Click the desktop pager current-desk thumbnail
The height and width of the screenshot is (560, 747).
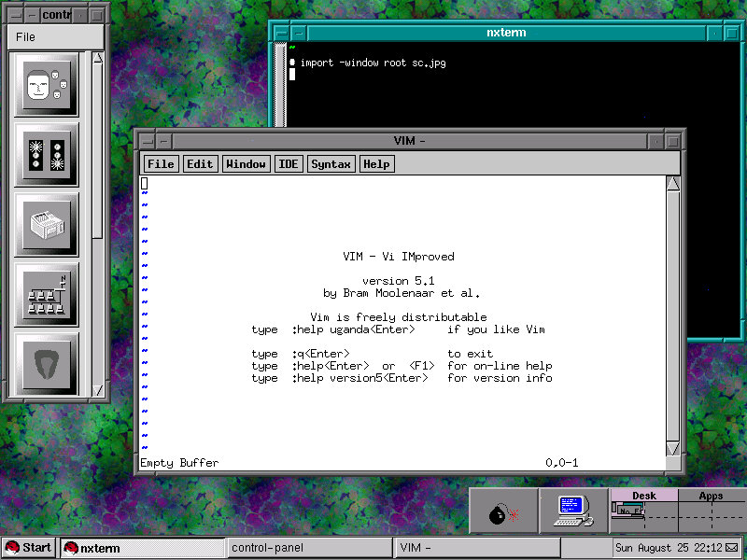pyautogui.click(x=628, y=511)
